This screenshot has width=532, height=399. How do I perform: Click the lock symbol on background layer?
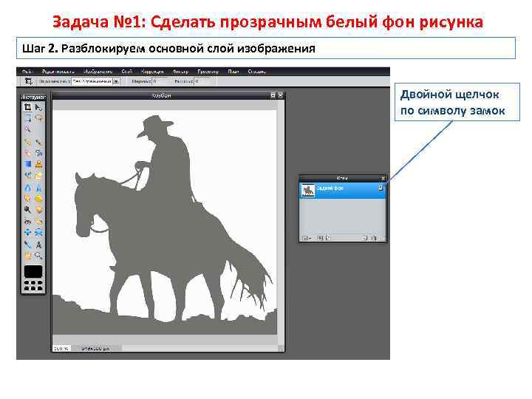click(x=381, y=188)
